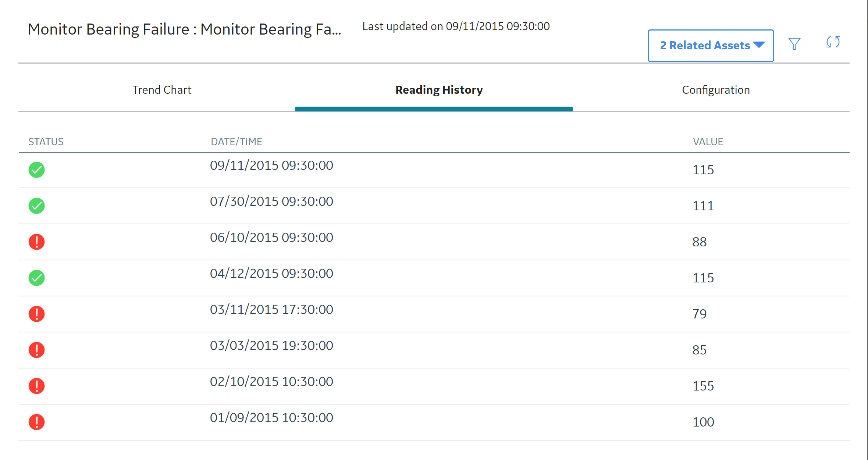Open the Configuration tab
The width and height of the screenshot is (868, 460).
(716, 90)
